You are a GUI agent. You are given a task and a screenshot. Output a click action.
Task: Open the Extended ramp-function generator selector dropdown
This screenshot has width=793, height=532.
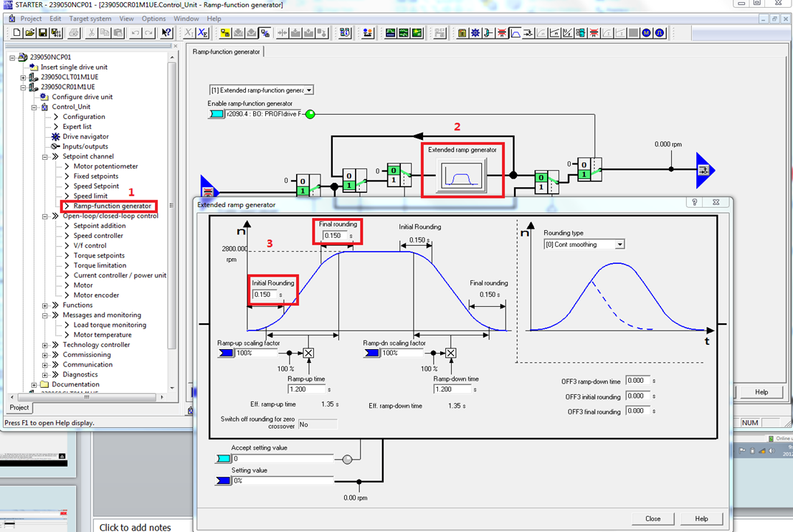click(x=308, y=90)
